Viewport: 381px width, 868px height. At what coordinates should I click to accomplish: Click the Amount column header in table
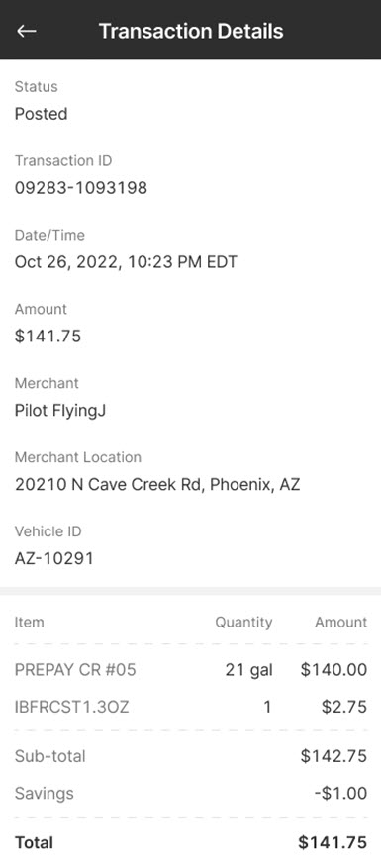point(341,623)
